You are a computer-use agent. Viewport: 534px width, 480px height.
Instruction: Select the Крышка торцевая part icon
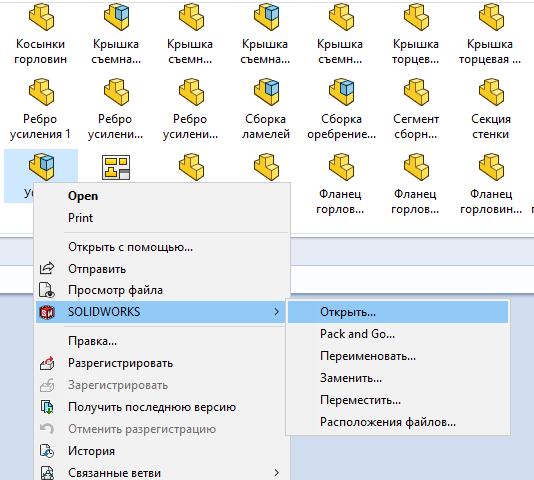(x=491, y=18)
